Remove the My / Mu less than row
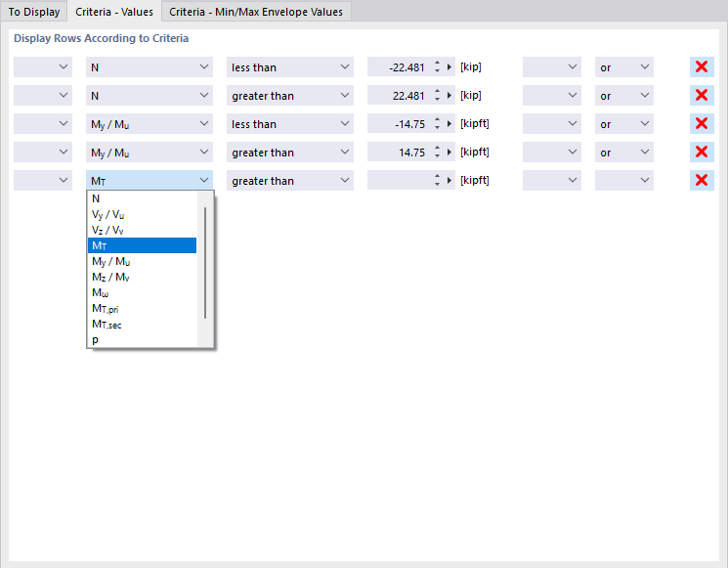The image size is (728, 568). pyautogui.click(x=702, y=123)
